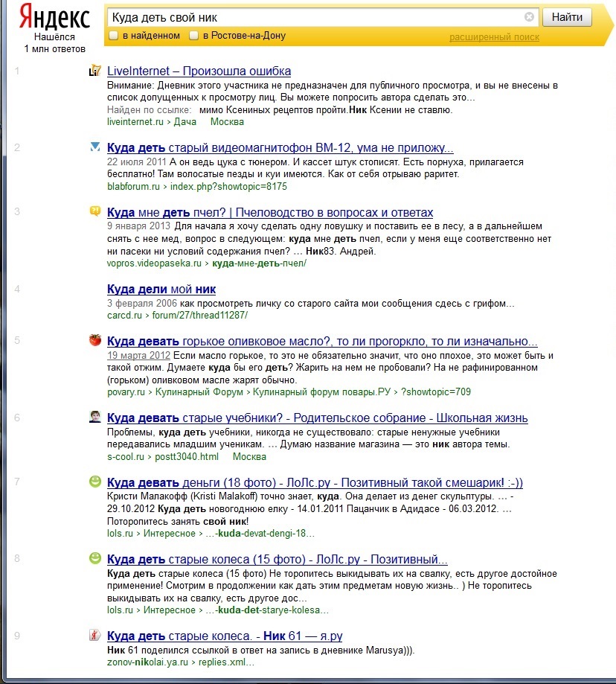Image resolution: width=616 pixels, height=684 pixels.
Task: Click the я.ру favicon of result 9
Action: point(95,635)
